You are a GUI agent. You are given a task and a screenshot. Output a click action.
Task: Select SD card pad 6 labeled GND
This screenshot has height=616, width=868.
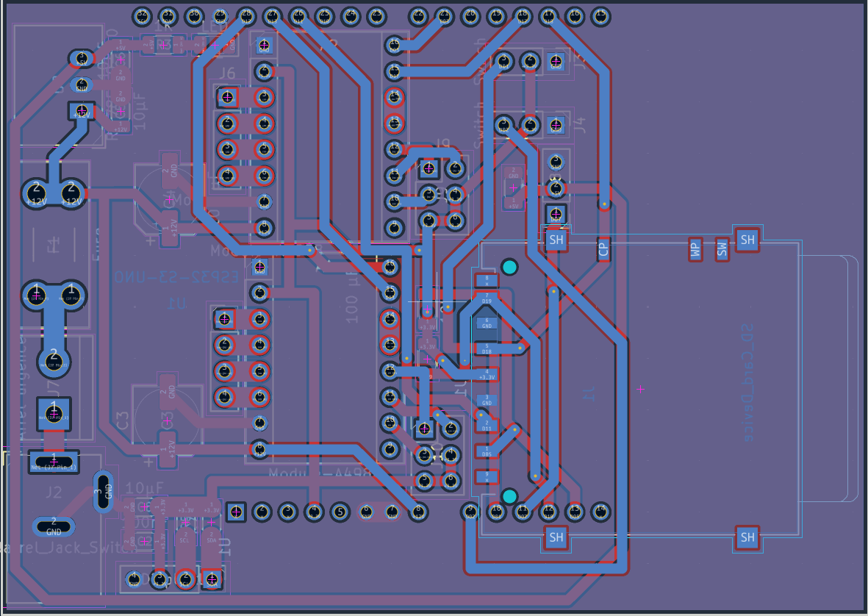[x=487, y=323]
